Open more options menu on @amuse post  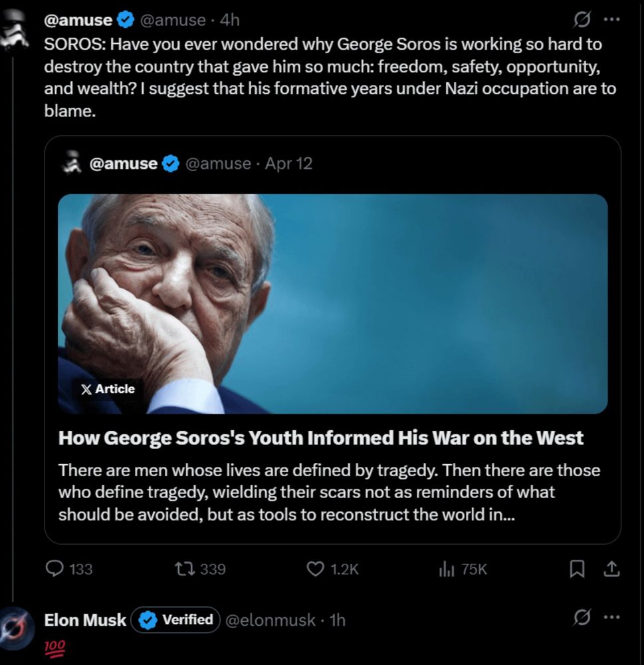(611, 20)
